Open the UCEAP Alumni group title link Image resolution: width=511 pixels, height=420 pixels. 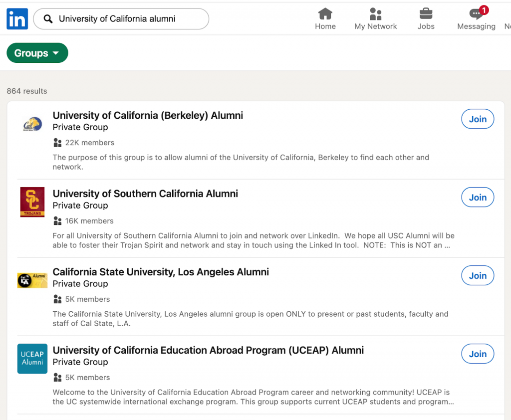click(208, 350)
